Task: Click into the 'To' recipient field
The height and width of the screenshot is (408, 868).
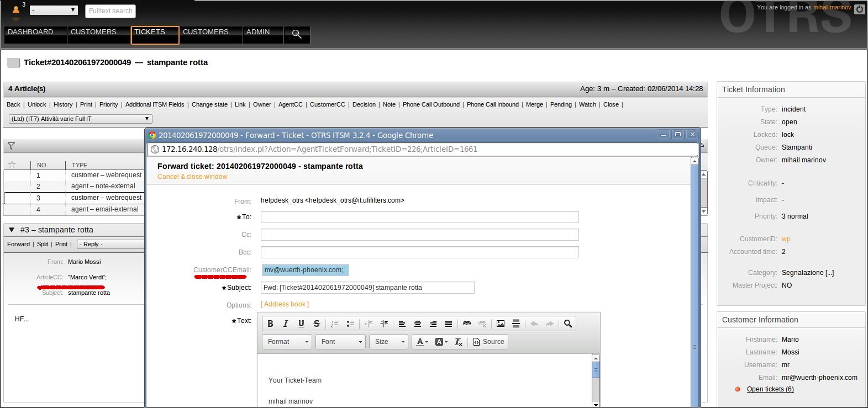Action: coord(419,217)
